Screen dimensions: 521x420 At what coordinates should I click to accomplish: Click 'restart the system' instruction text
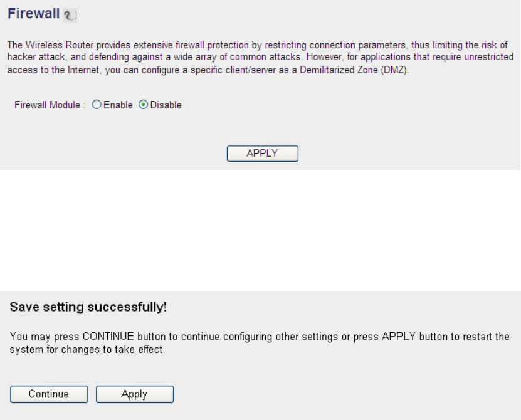(495, 337)
